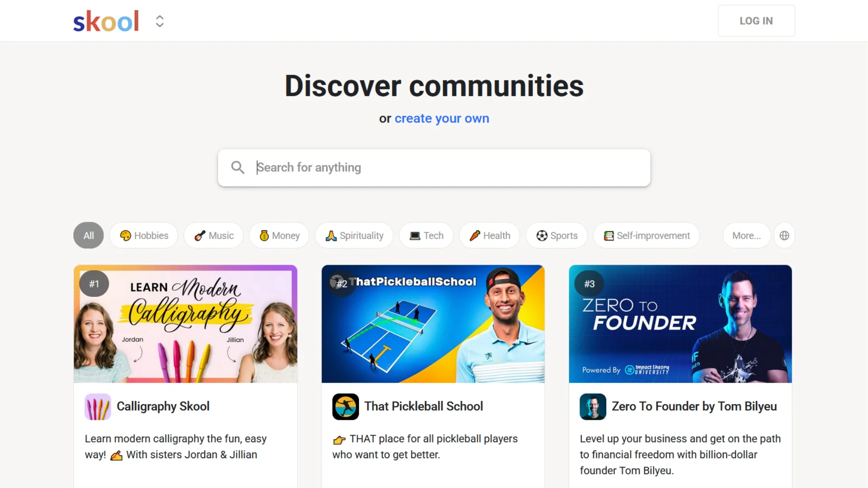The image size is (868, 488).
Task: Open the create your own link
Action: click(x=442, y=118)
